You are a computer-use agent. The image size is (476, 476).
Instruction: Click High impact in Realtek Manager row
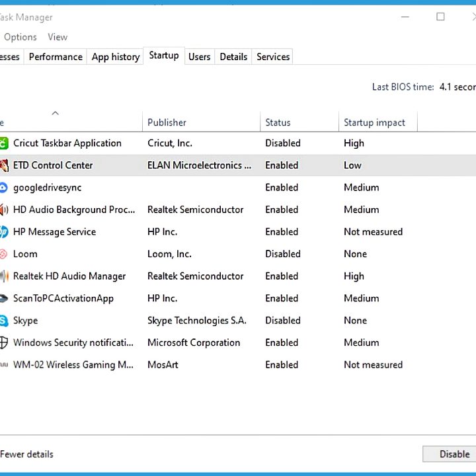click(x=354, y=276)
